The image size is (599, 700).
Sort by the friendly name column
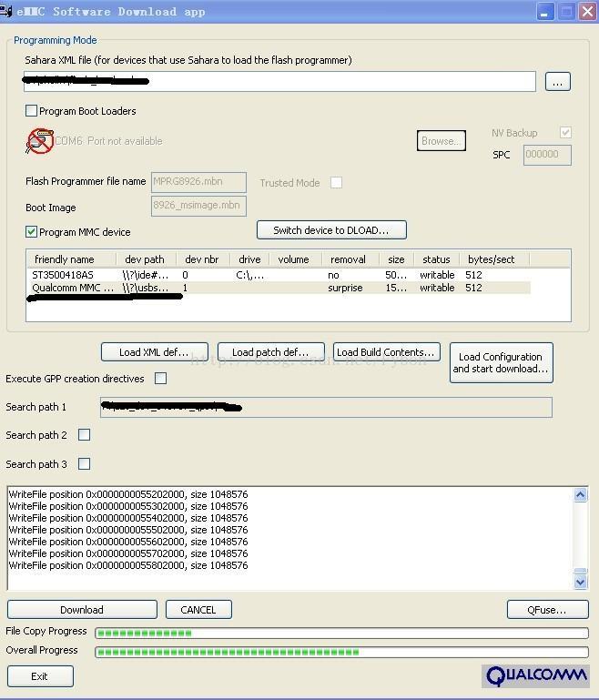[71, 259]
